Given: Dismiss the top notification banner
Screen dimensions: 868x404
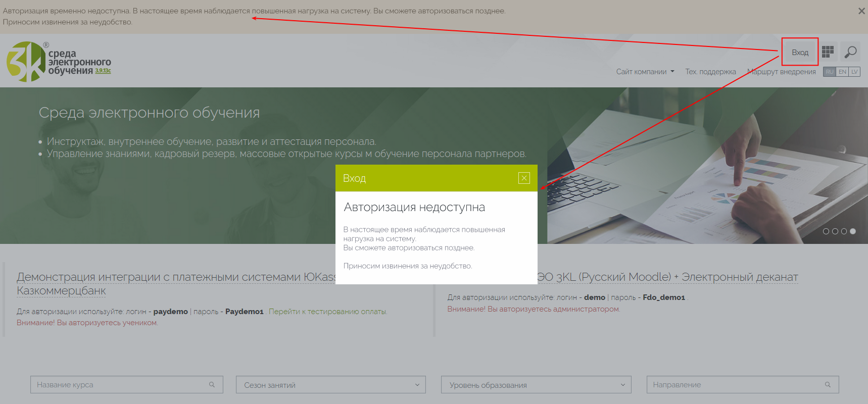Looking at the screenshot, I should coord(861,11).
